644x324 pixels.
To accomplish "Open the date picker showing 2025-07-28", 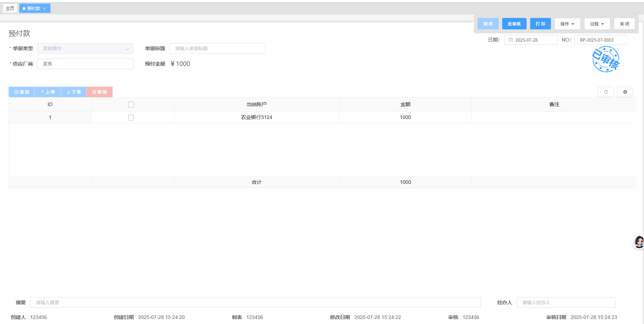I will pyautogui.click(x=531, y=40).
